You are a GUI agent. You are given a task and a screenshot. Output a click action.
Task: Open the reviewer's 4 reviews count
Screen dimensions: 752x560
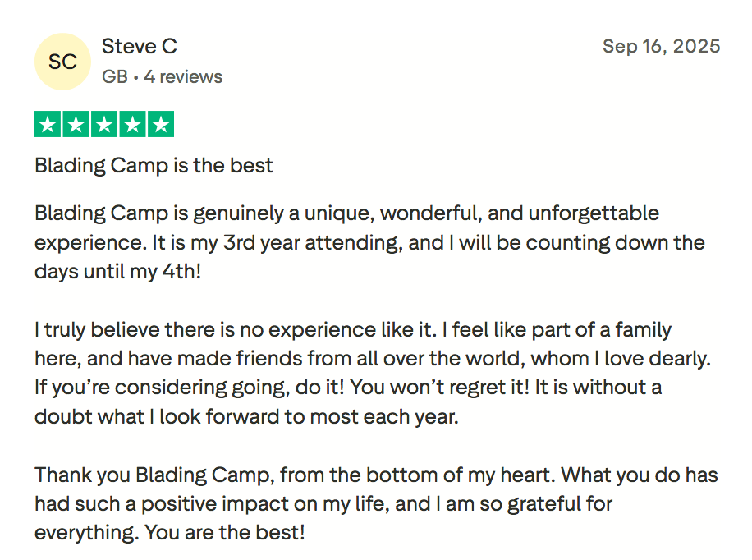[183, 77]
